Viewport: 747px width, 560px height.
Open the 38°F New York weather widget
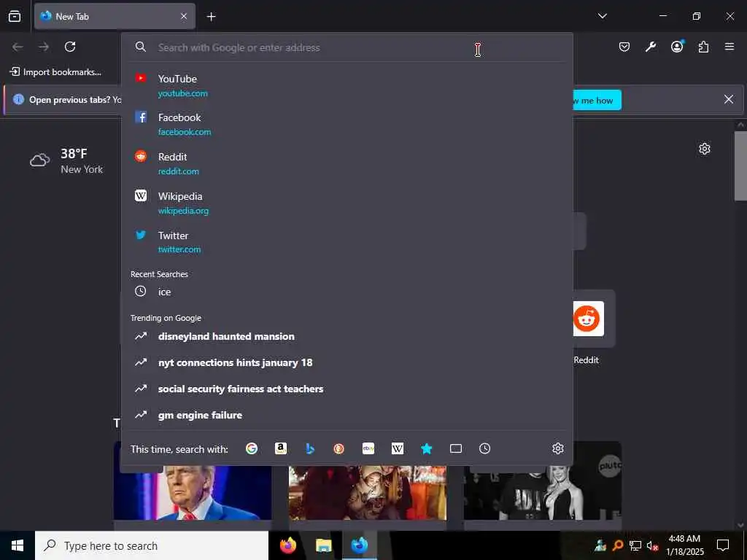66,160
